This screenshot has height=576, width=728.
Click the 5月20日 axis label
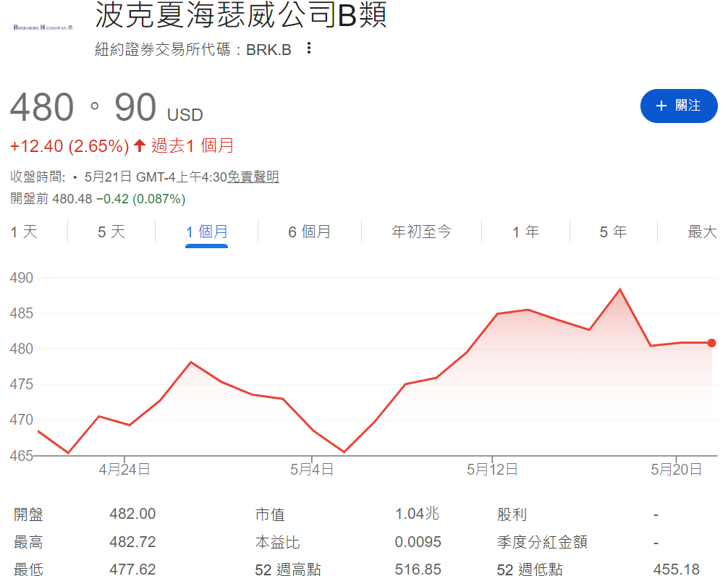coord(676,469)
